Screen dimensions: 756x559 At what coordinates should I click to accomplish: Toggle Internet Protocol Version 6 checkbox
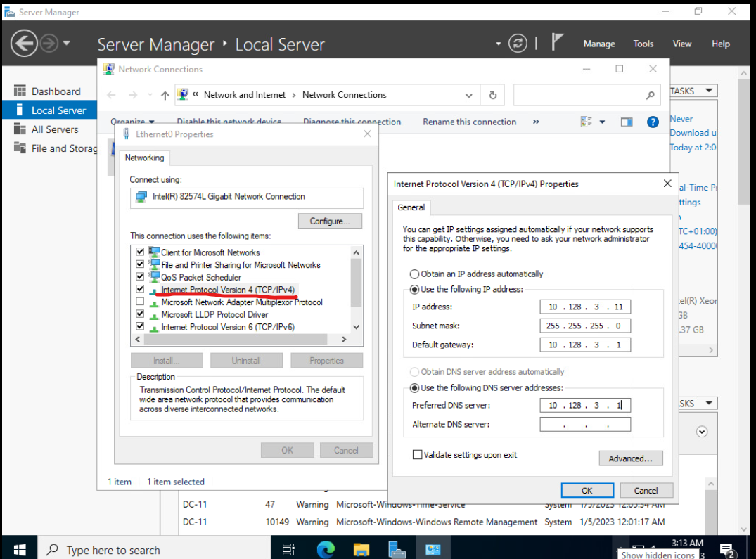[140, 326]
